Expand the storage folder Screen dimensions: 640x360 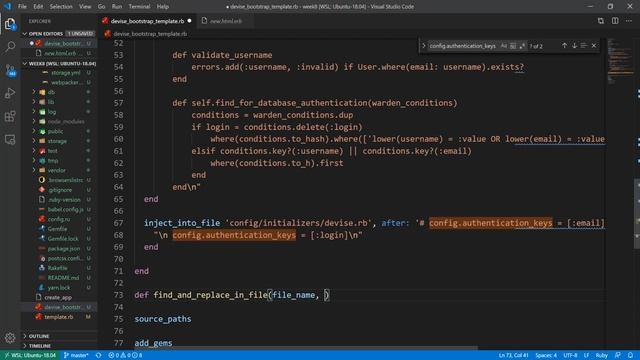coord(59,141)
